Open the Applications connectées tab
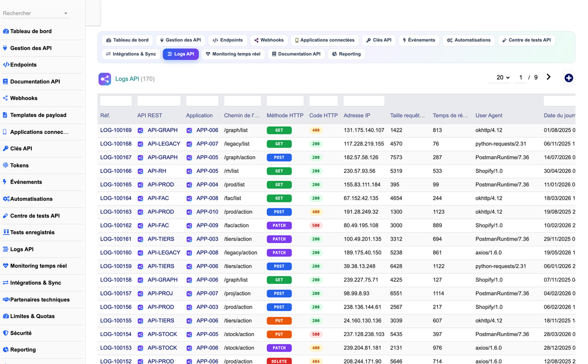 [x=324, y=40]
